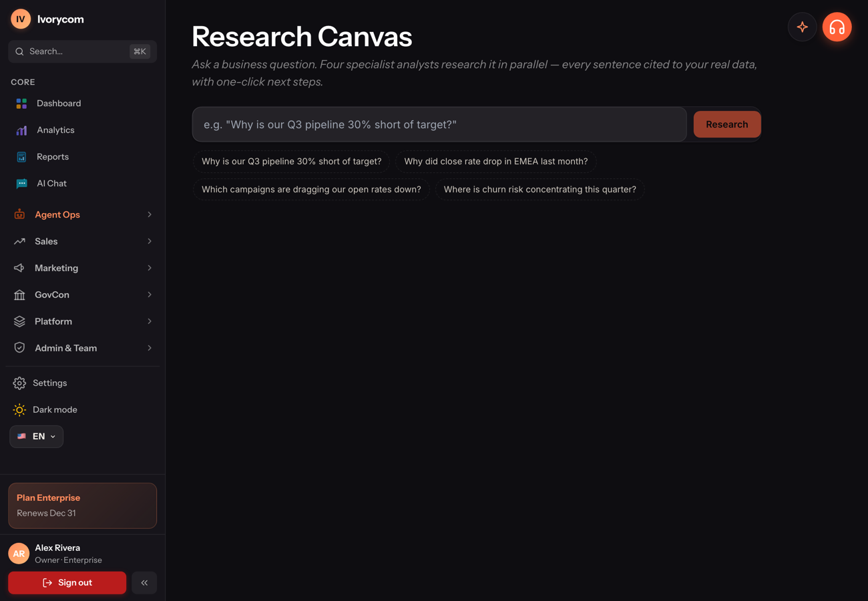Click the Research button
The height and width of the screenshot is (601, 868).
click(x=727, y=124)
